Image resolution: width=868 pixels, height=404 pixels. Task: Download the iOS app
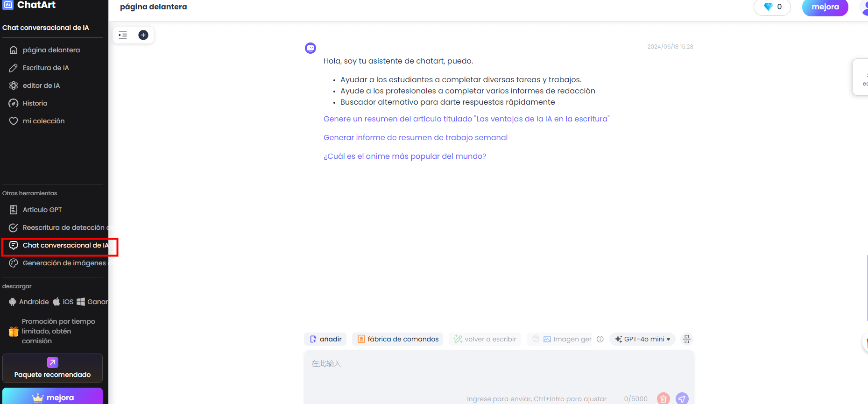click(63, 302)
